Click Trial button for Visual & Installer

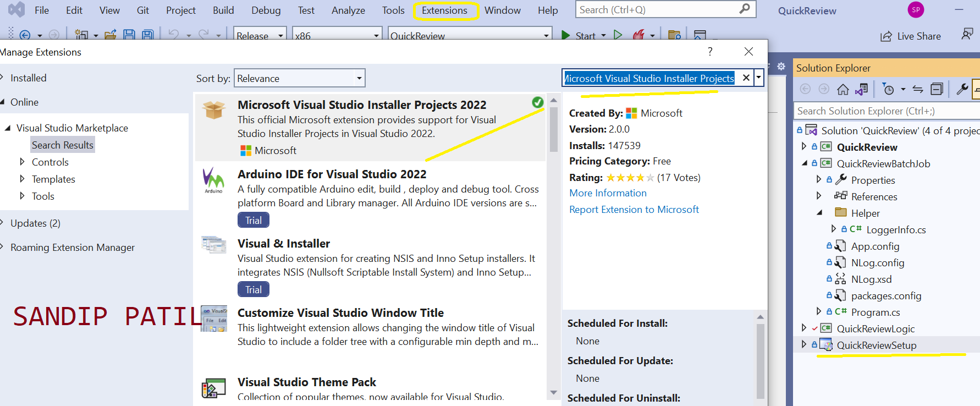click(x=254, y=289)
